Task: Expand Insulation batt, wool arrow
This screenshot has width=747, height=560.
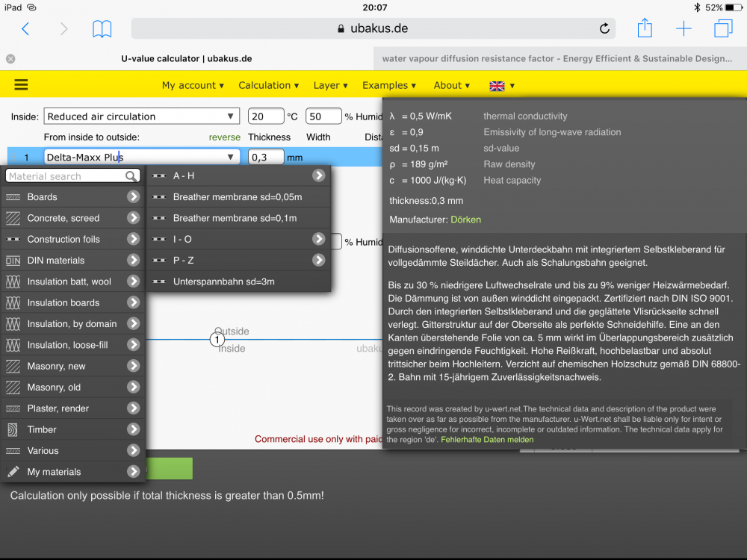Action: coord(134,281)
